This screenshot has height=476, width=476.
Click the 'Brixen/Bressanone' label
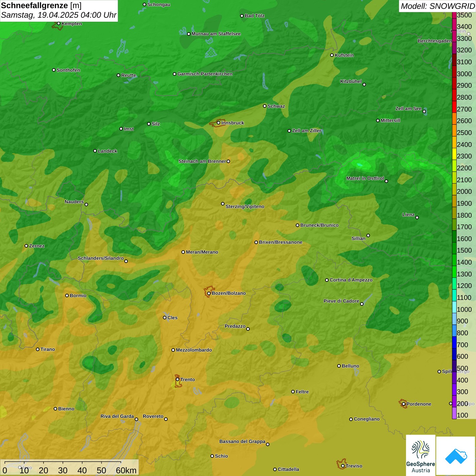point(280,242)
